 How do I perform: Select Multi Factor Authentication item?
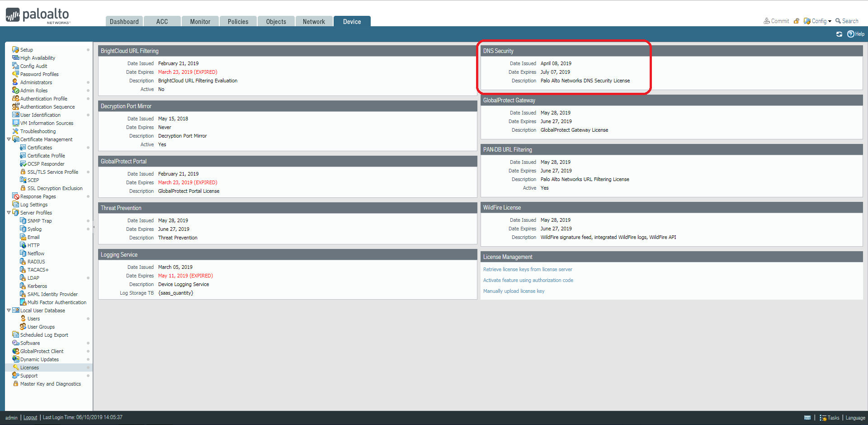(57, 302)
